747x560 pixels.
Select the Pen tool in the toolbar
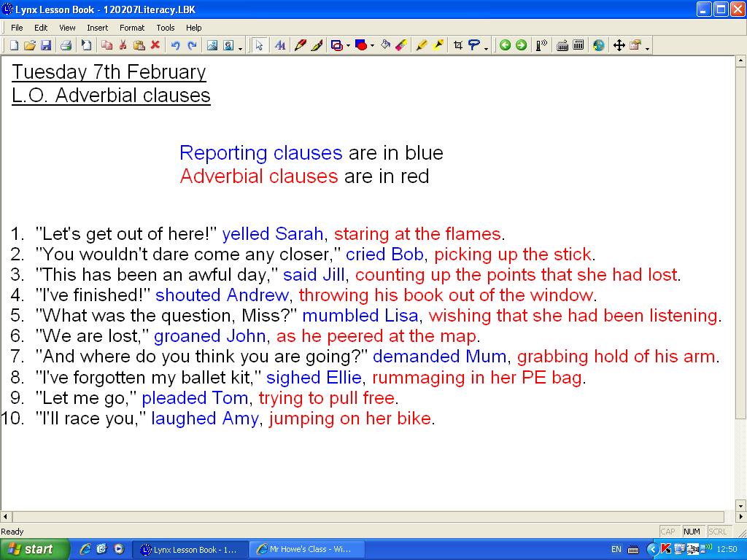(299, 44)
